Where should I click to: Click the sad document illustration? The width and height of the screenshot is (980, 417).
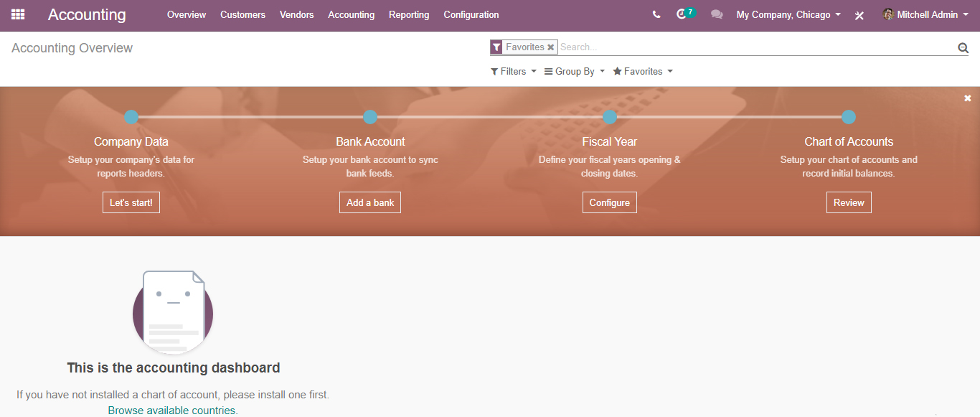coord(173,312)
